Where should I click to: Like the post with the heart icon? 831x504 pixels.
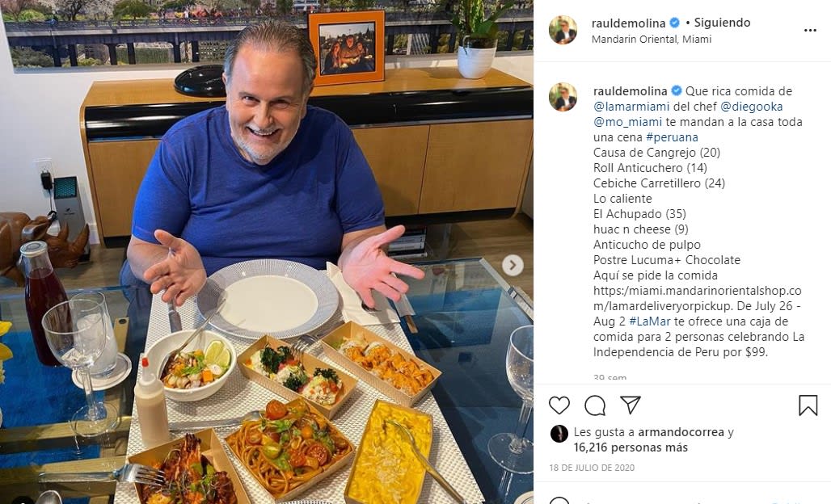559,405
